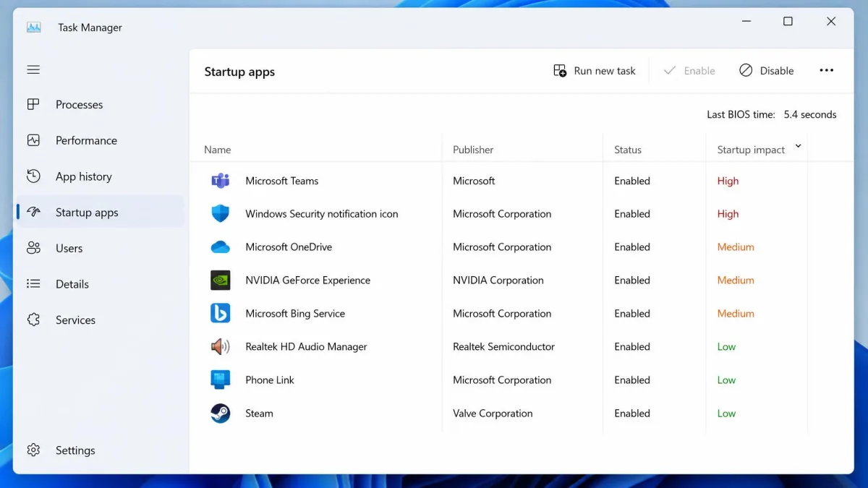This screenshot has width=868, height=488.
Task: Click the Steam app icon
Action: pyautogui.click(x=220, y=414)
